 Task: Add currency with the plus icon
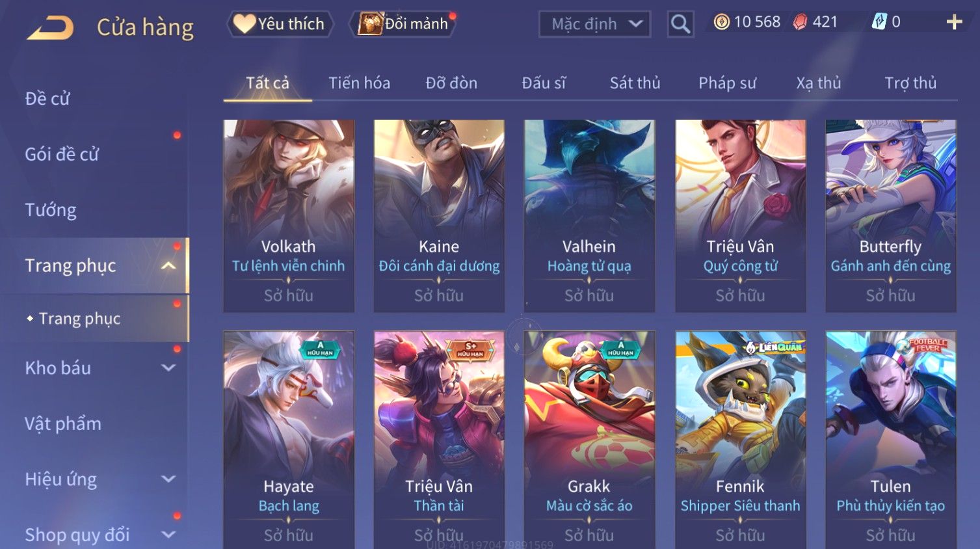[x=954, y=22]
